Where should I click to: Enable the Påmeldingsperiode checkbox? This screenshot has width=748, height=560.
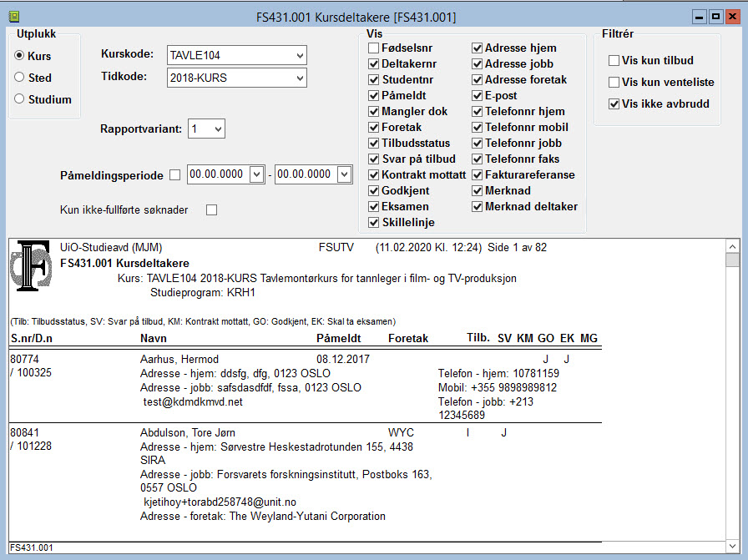(x=175, y=175)
